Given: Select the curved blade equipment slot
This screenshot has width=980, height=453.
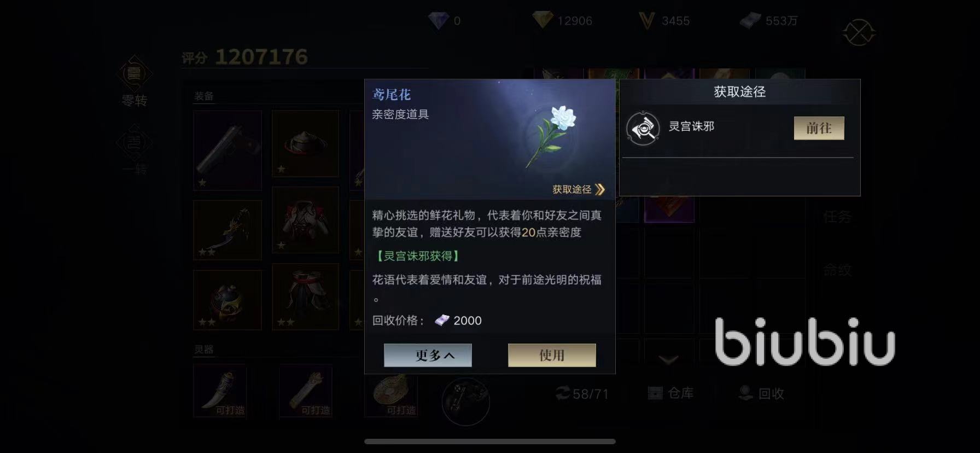Looking at the screenshot, I should click(x=227, y=230).
